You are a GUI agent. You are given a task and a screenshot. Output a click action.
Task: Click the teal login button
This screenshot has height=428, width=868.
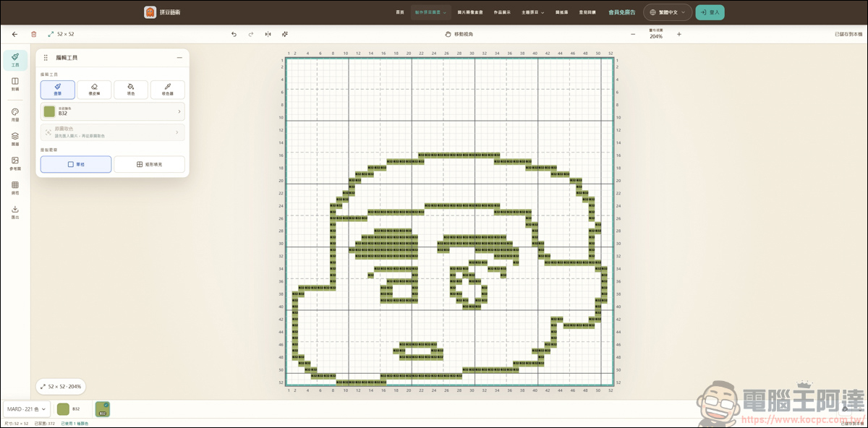click(710, 12)
